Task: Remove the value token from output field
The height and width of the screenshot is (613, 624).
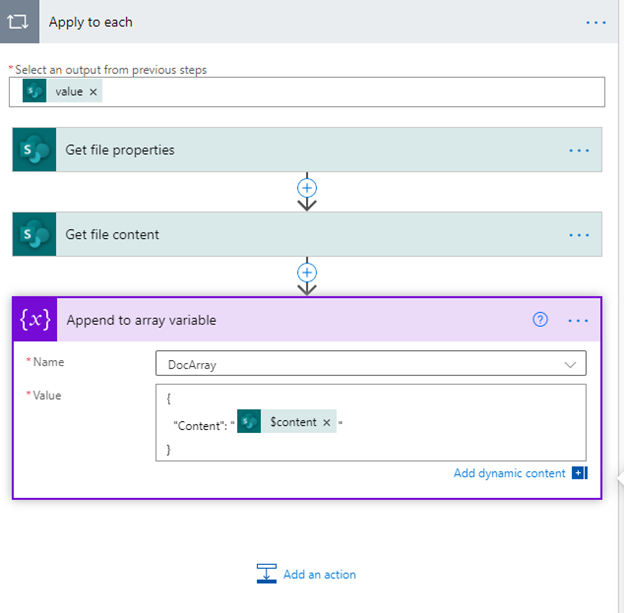Action: tap(93, 92)
